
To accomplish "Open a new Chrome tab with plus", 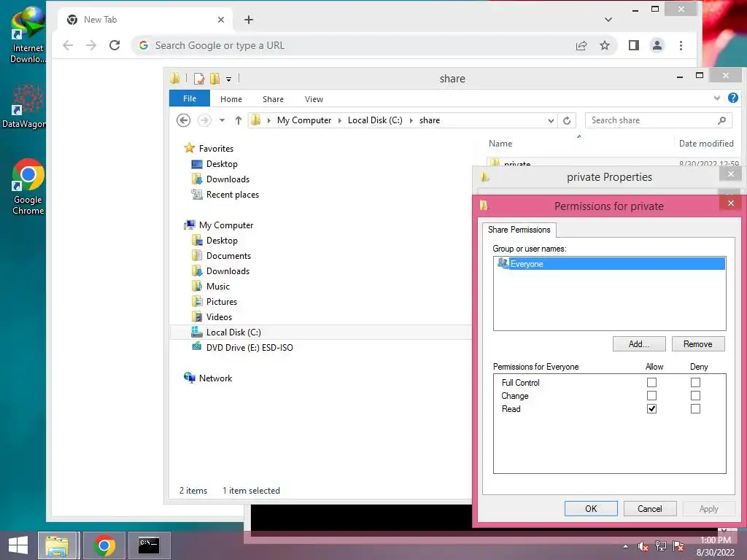I will tap(248, 20).
